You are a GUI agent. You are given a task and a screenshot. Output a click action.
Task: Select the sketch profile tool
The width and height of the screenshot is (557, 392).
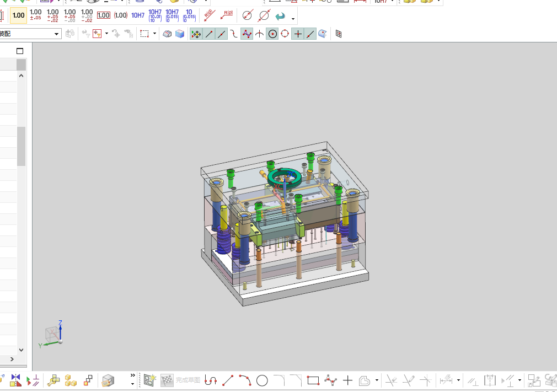[211, 380]
